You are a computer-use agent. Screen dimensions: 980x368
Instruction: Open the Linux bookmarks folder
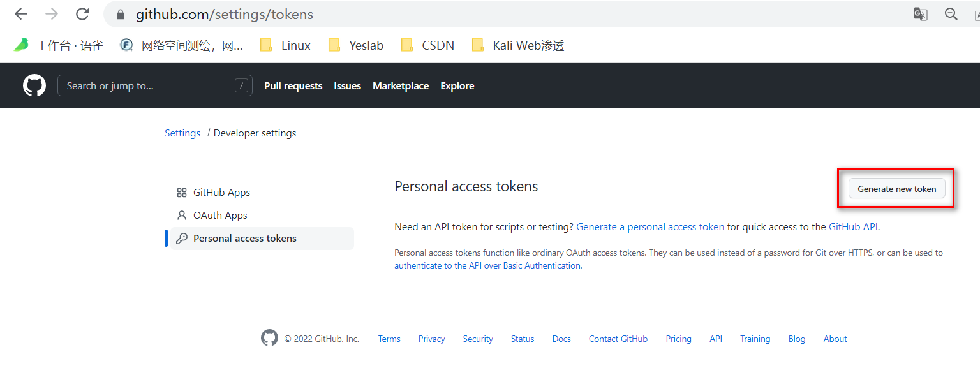click(286, 45)
